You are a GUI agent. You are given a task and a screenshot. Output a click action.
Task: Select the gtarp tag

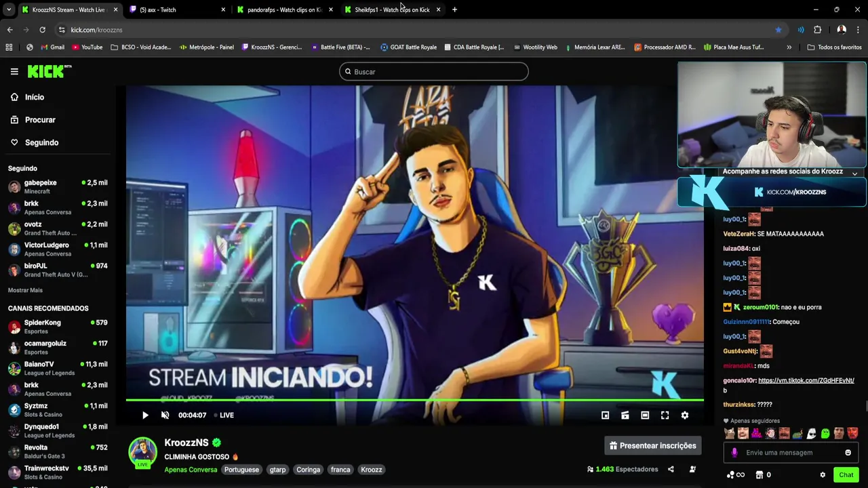[x=277, y=470]
